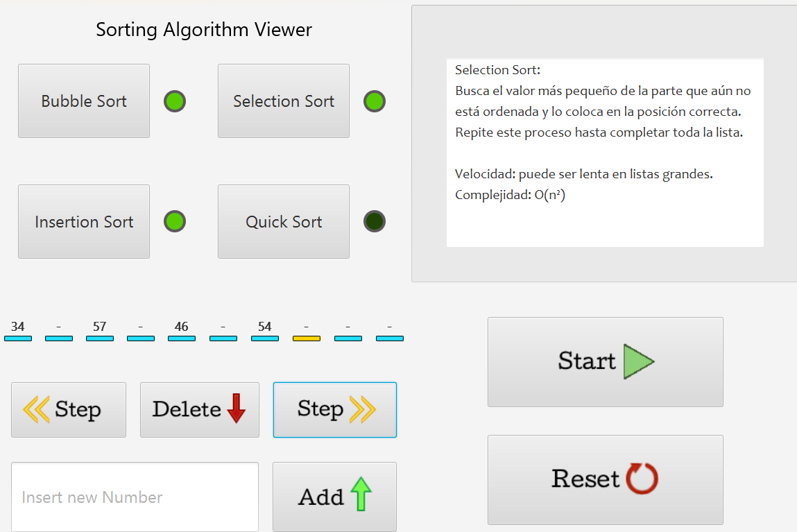Toggle the Bubble Sort green indicator light

point(175,101)
